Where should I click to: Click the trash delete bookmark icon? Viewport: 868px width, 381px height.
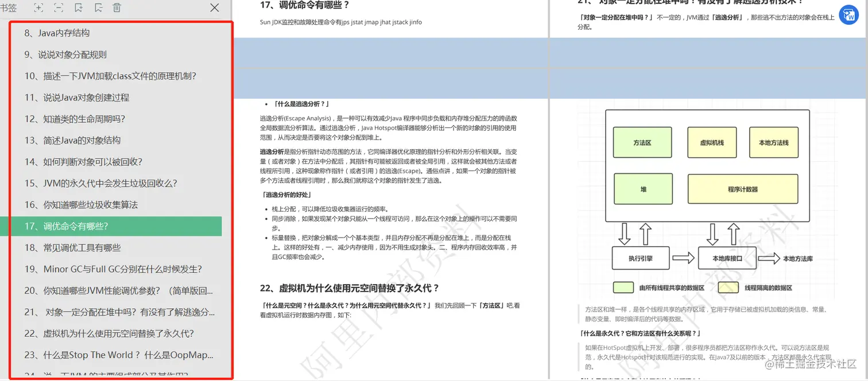coord(117,7)
